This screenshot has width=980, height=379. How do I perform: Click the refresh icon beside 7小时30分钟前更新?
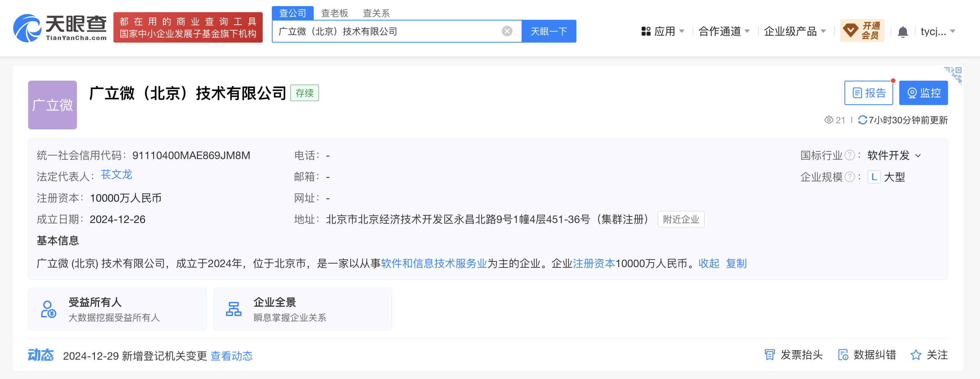[862, 120]
